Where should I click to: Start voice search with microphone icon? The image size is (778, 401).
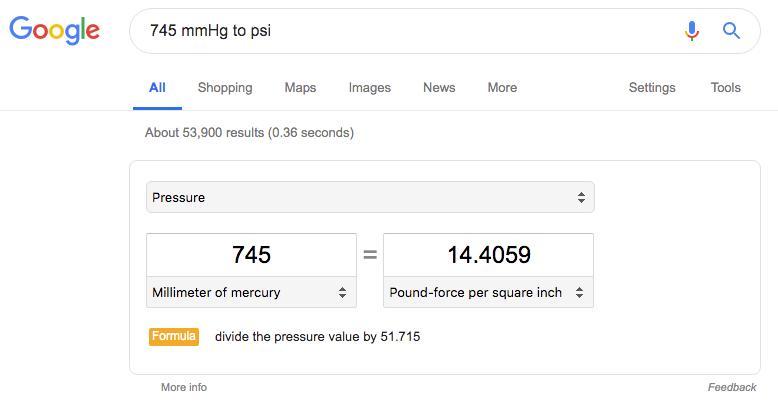click(691, 31)
